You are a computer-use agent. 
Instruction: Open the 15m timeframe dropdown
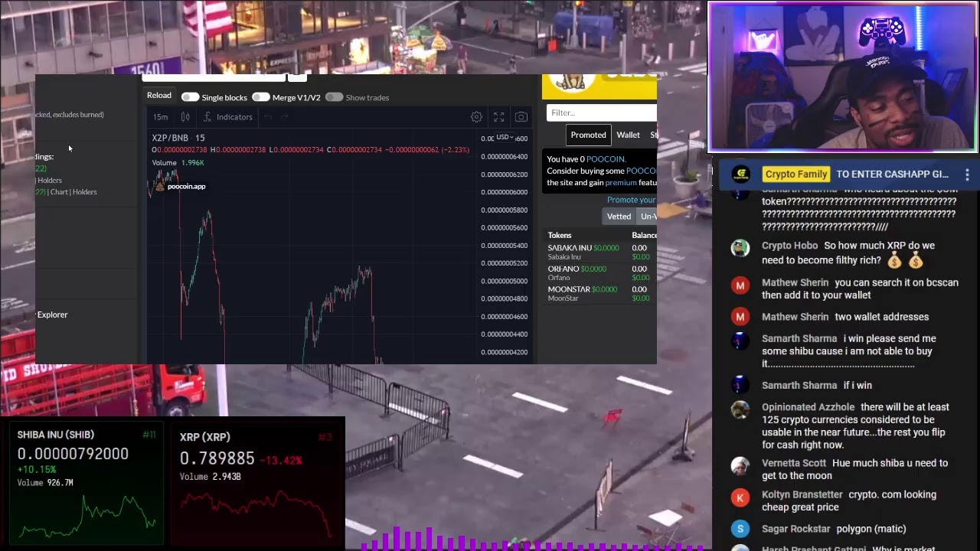pyautogui.click(x=160, y=117)
